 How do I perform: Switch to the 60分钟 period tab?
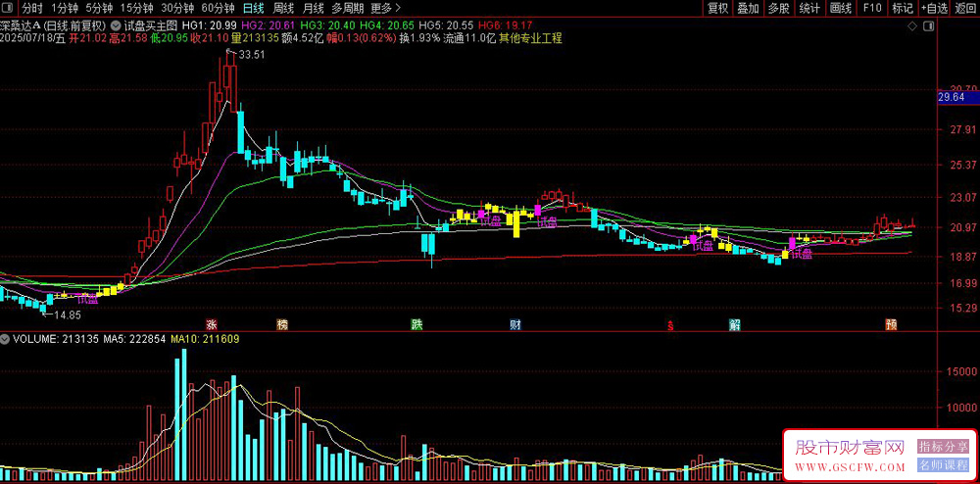tap(219, 8)
